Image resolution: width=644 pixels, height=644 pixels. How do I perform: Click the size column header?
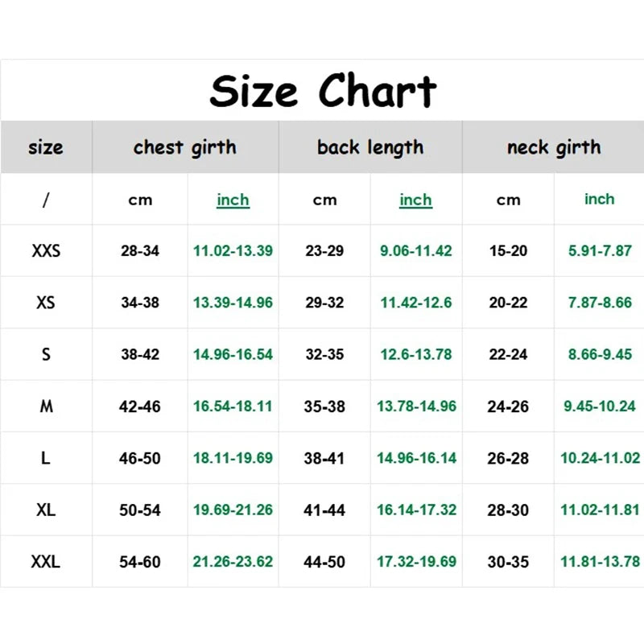pos(46,147)
